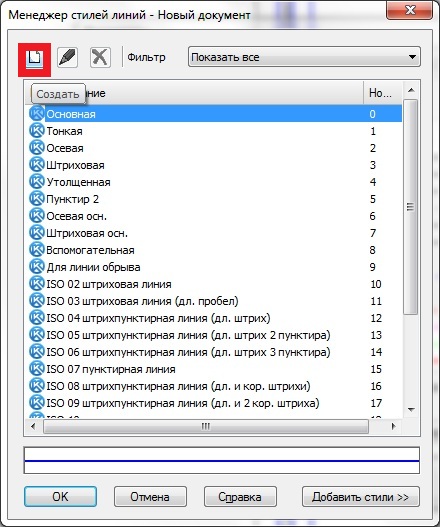Viewport: 440px width, 527px height.
Task: Select ISO 04 штрихпунктирная линия (дл. штрих)
Action: [215, 318]
